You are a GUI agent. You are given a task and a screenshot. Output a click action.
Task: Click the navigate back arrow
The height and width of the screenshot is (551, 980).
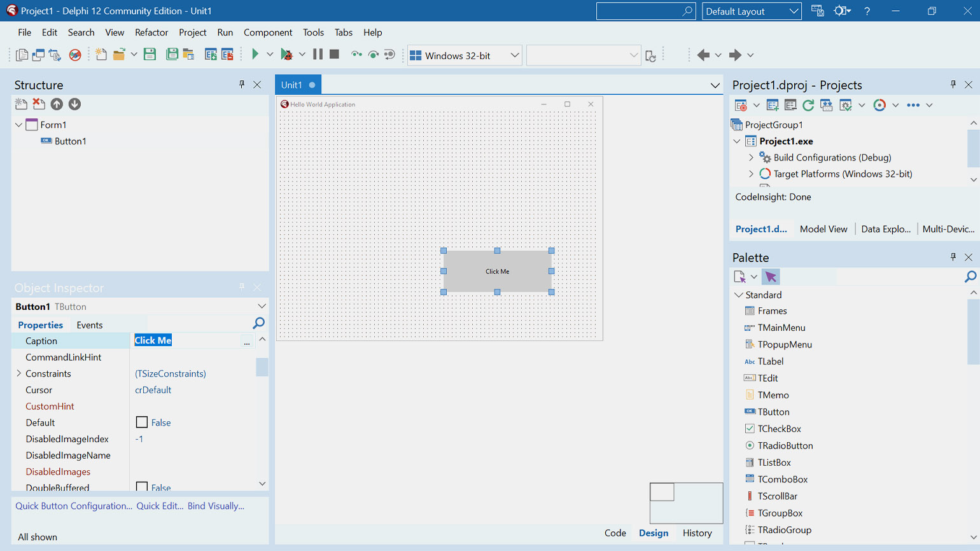703,55
